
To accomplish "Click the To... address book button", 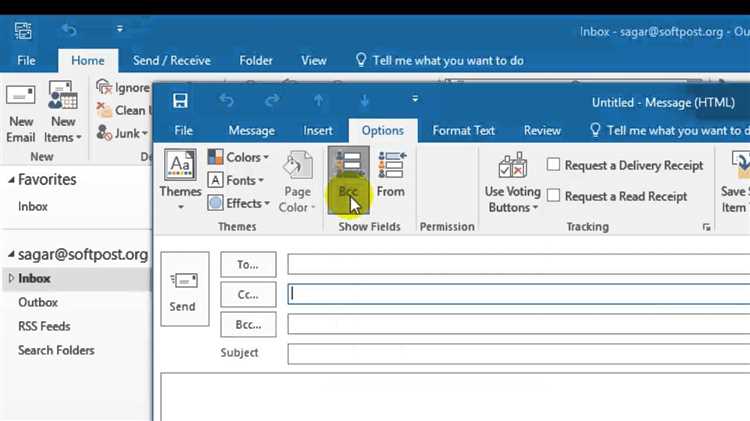I will coord(248,265).
